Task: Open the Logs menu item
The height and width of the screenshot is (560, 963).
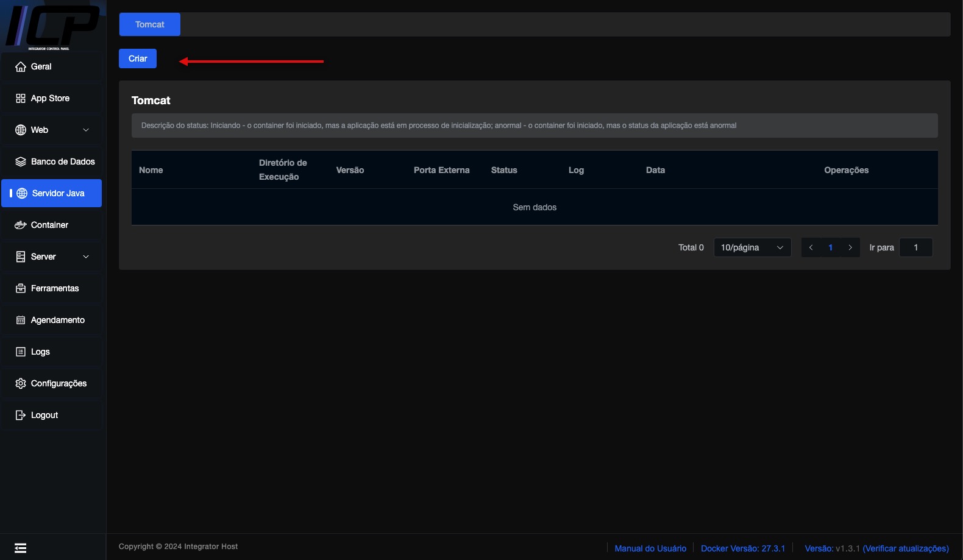Action: coord(40,352)
